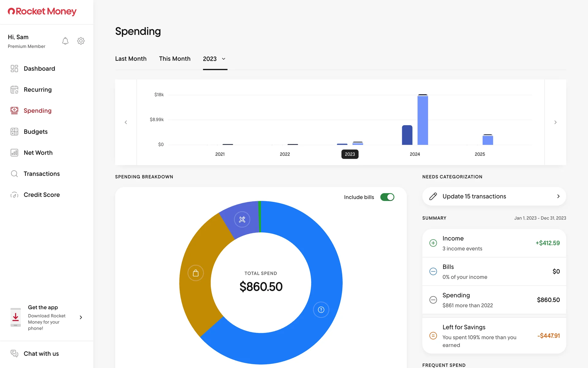Disable the Include bills toggle
Screen dimensions: 588x368
pyautogui.click(x=387, y=197)
